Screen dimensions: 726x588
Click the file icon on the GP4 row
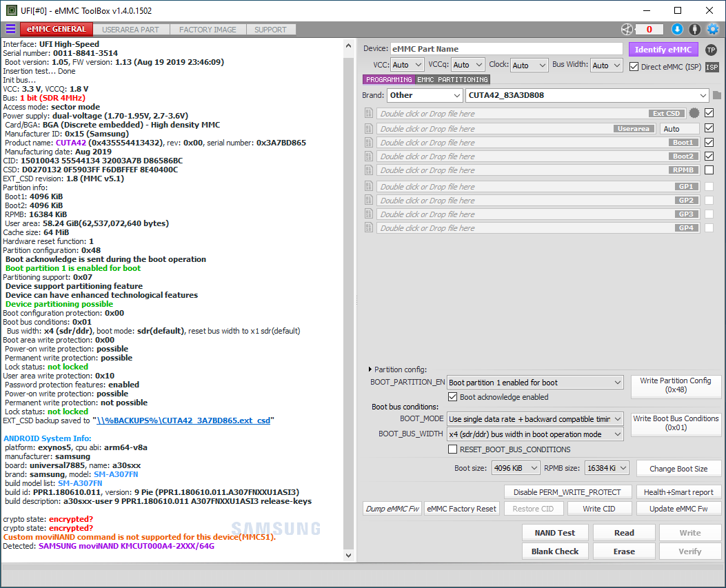(369, 228)
